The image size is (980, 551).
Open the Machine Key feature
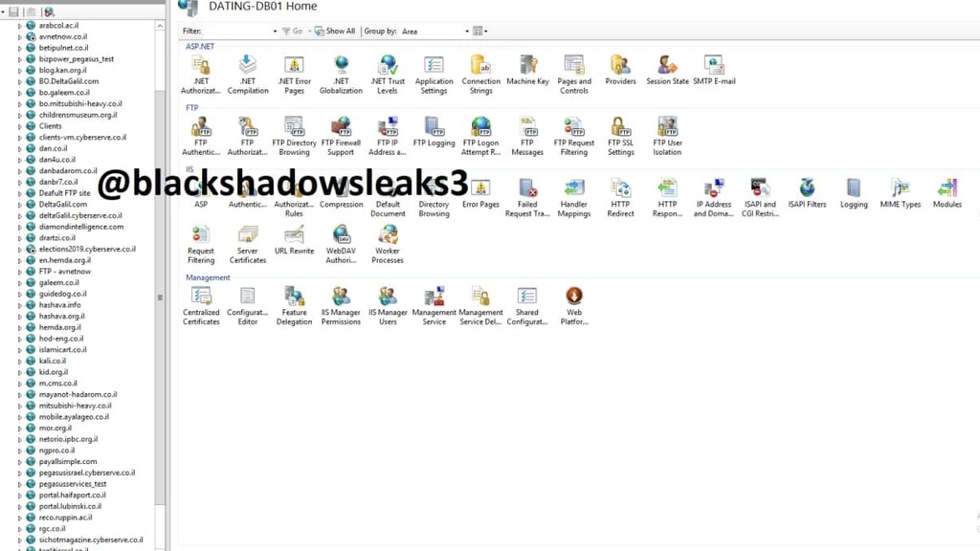click(527, 66)
